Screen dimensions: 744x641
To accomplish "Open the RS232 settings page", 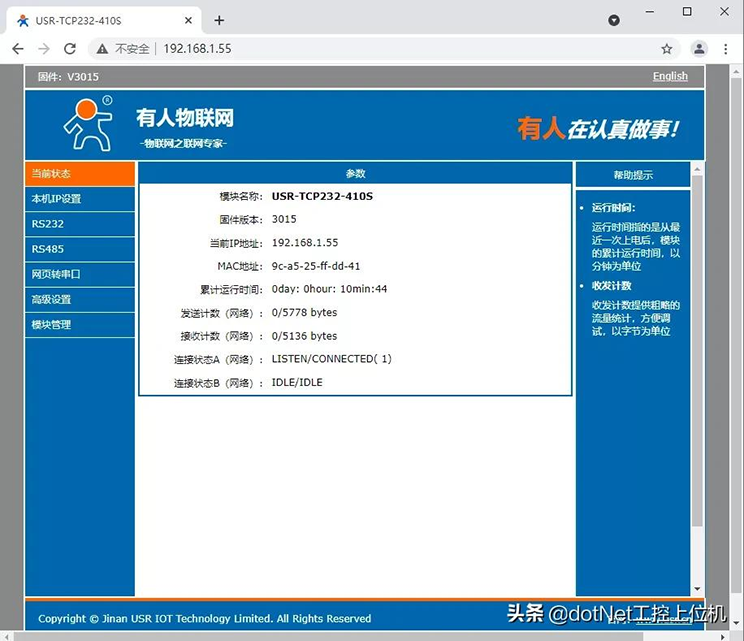I will click(x=80, y=224).
